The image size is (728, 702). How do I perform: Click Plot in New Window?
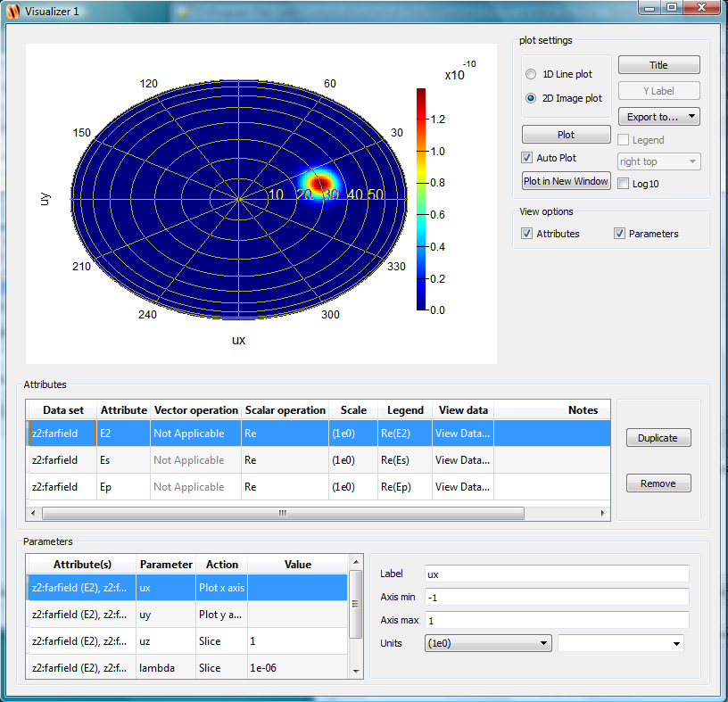click(x=566, y=181)
